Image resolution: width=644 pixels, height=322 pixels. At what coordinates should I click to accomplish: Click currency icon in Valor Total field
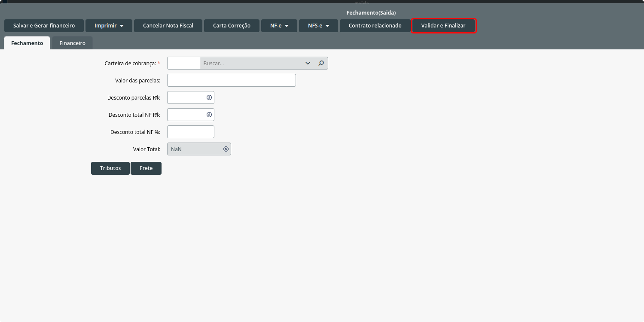(x=226, y=149)
